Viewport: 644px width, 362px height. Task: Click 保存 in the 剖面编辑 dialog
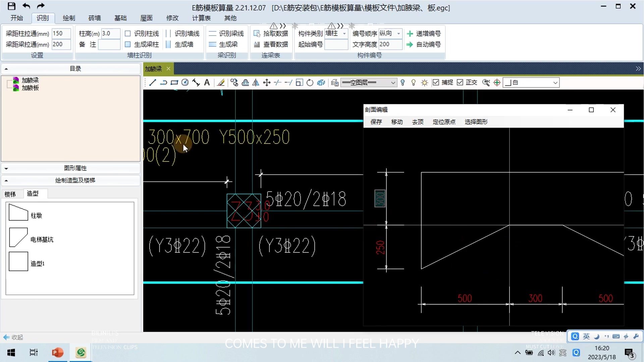coord(376,122)
